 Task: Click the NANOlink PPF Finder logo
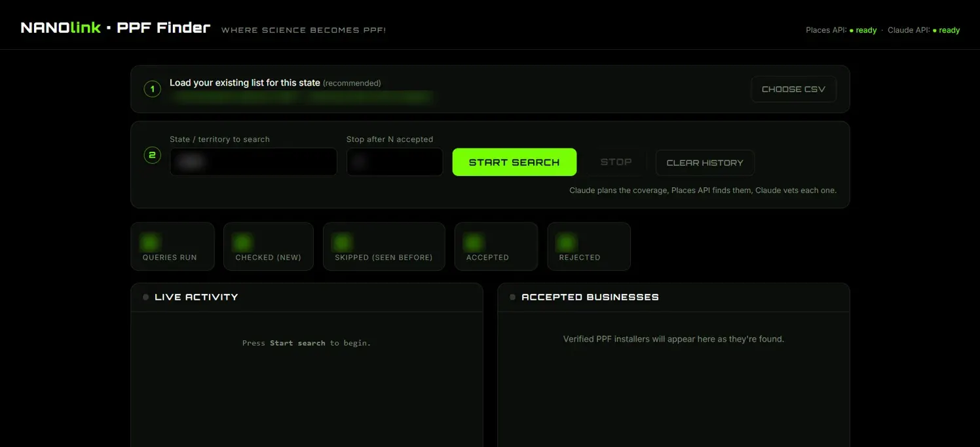click(x=115, y=28)
